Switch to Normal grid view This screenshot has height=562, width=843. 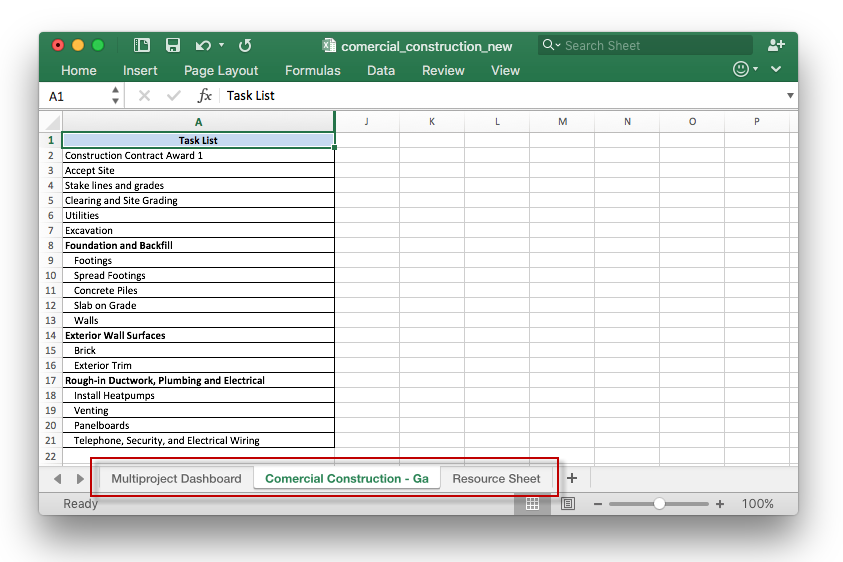[x=532, y=504]
